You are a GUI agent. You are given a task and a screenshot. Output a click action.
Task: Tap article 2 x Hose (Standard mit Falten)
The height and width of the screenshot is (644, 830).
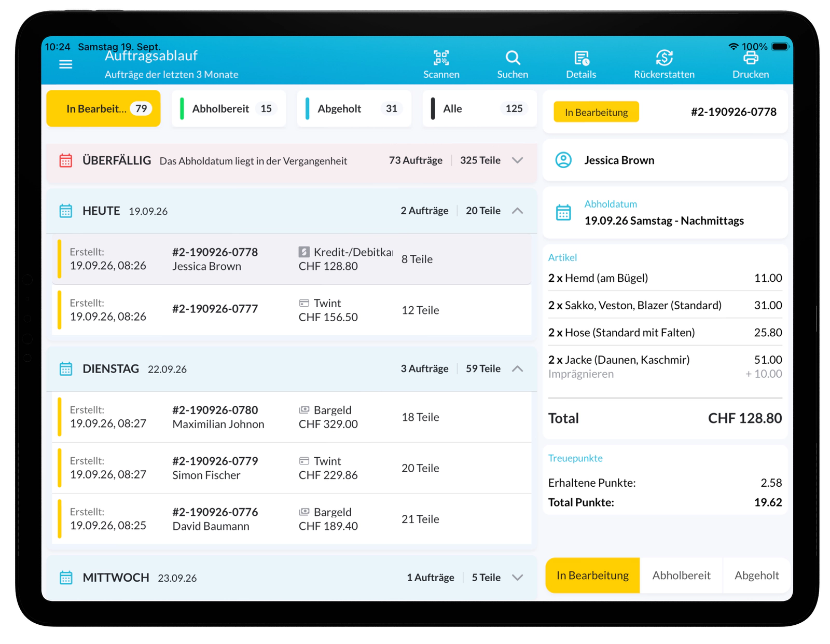(665, 333)
